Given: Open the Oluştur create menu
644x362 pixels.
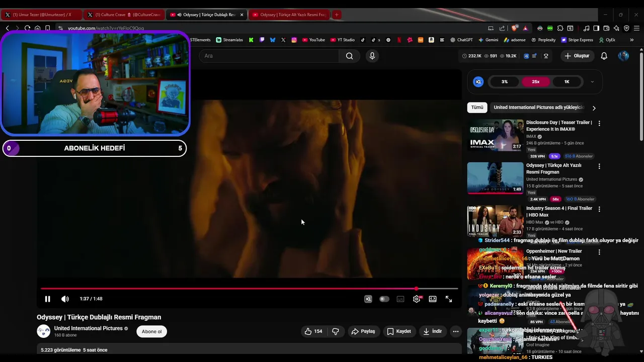Looking at the screenshot, I should pos(577,56).
